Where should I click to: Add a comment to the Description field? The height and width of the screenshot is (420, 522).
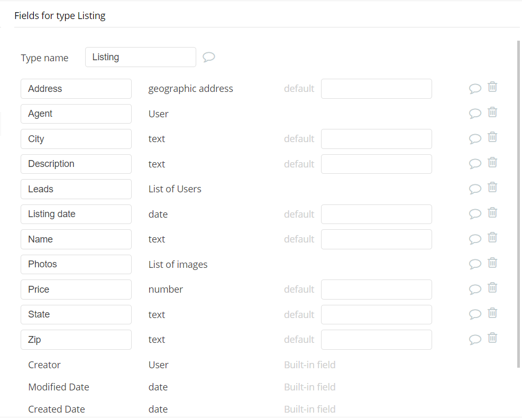[475, 163]
